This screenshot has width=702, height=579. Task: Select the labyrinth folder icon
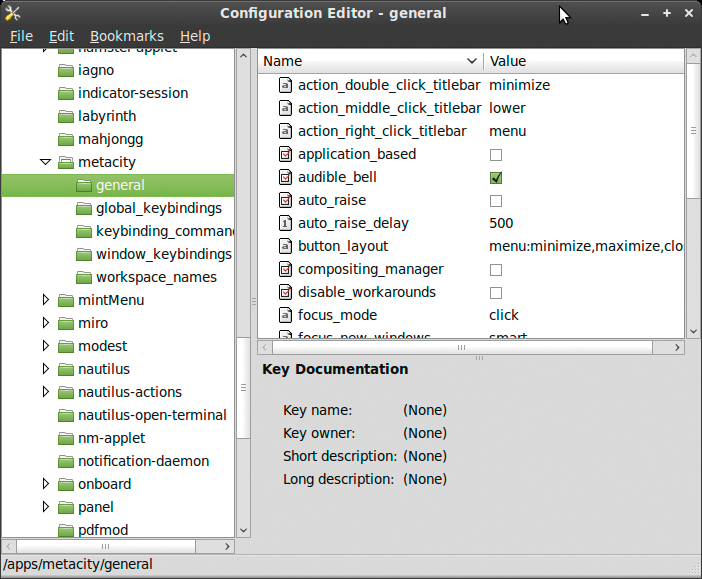pyautogui.click(x=66, y=117)
